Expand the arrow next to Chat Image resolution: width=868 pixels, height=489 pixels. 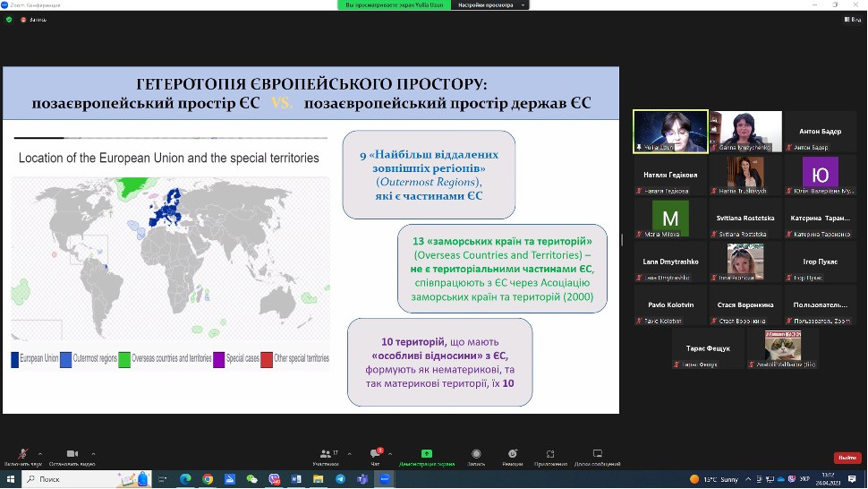390,453
